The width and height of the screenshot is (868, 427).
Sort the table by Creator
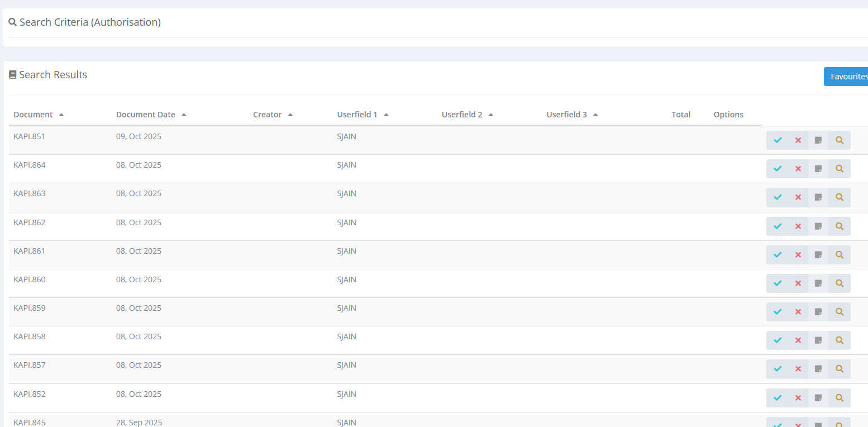pyautogui.click(x=268, y=115)
